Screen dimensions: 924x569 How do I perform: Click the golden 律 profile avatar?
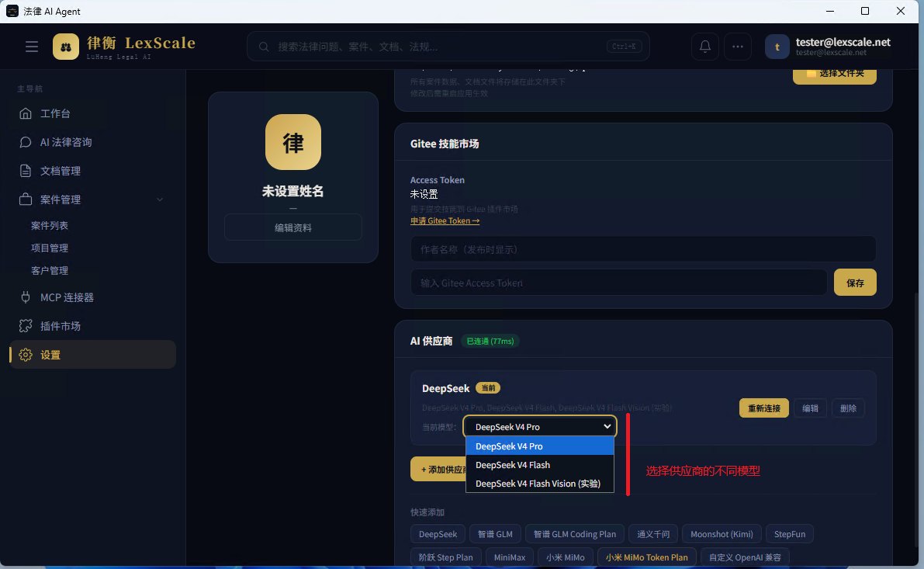tap(293, 142)
